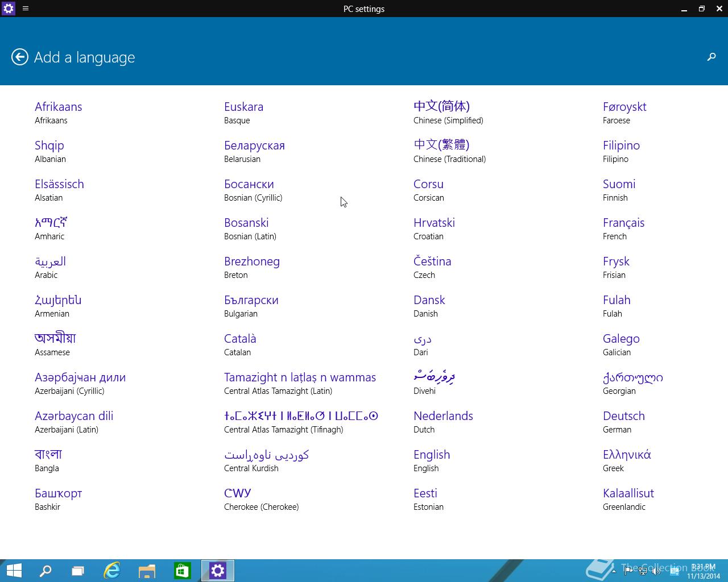Image resolution: width=728 pixels, height=582 pixels.
Task: Select the English language entry
Action: tap(432, 460)
